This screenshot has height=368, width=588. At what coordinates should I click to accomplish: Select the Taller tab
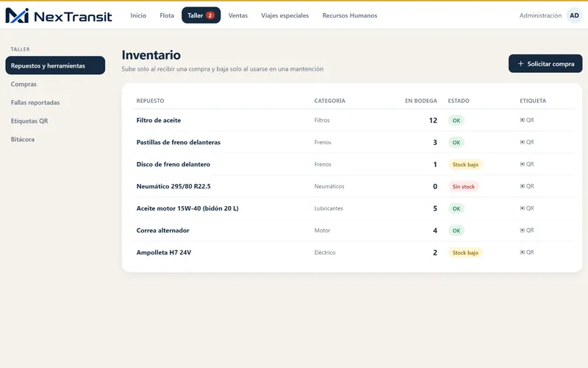[201, 15]
